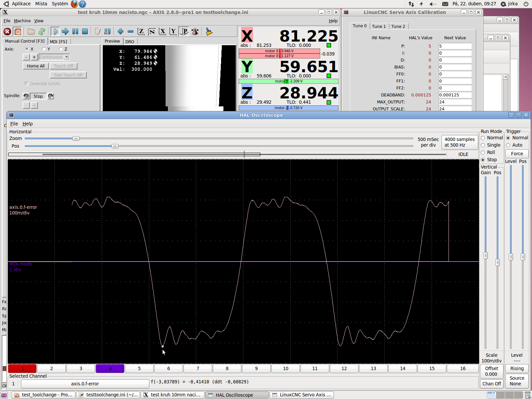This screenshot has width=532, height=399.
Task: Click the Chan Off button
Action: point(491,384)
